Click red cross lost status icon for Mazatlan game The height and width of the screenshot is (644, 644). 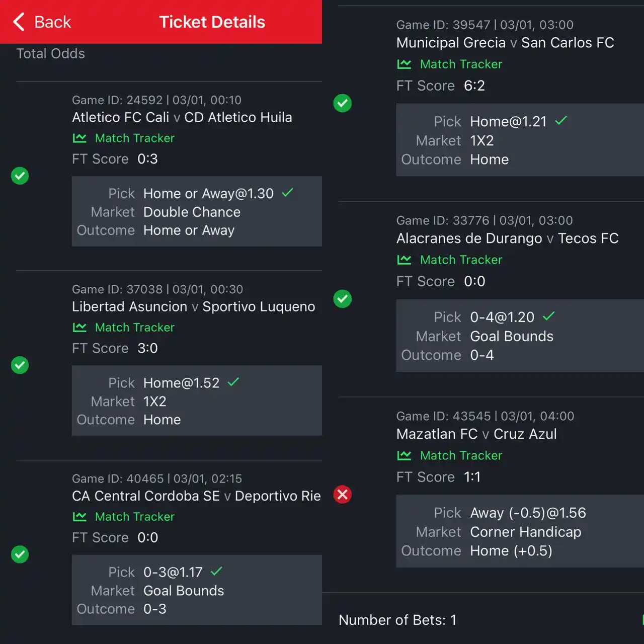343,495
